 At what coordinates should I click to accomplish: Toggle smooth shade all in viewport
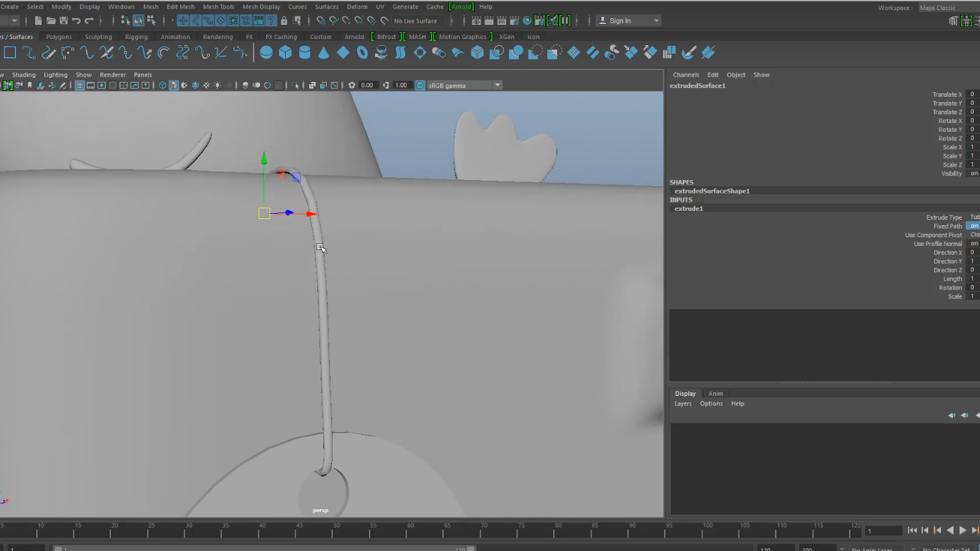point(173,85)
